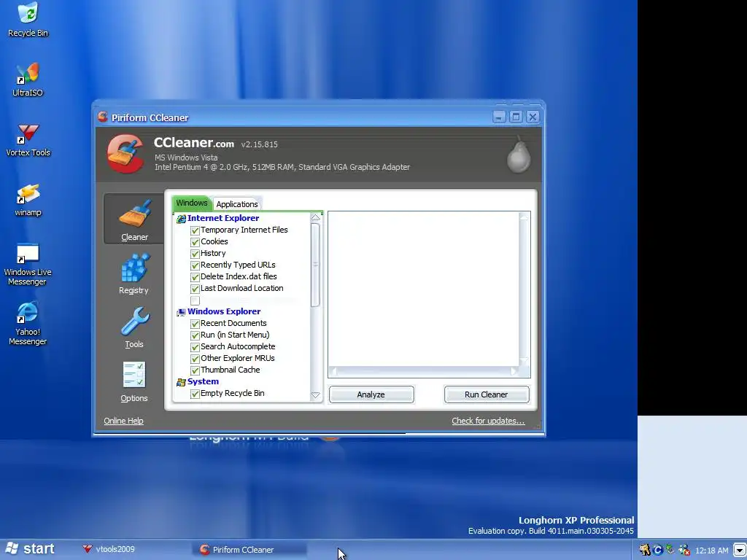Open Recycle Bin desktop icon
Image resolution: width=747 pixels, height=560 pixels.
(x=28, y=20)
